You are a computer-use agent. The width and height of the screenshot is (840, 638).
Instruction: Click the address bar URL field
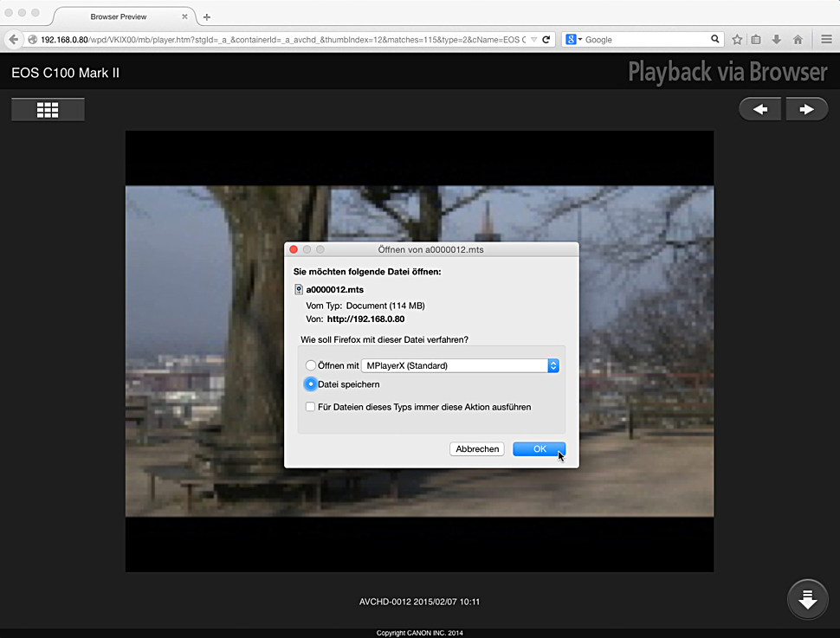coord(283,40)
